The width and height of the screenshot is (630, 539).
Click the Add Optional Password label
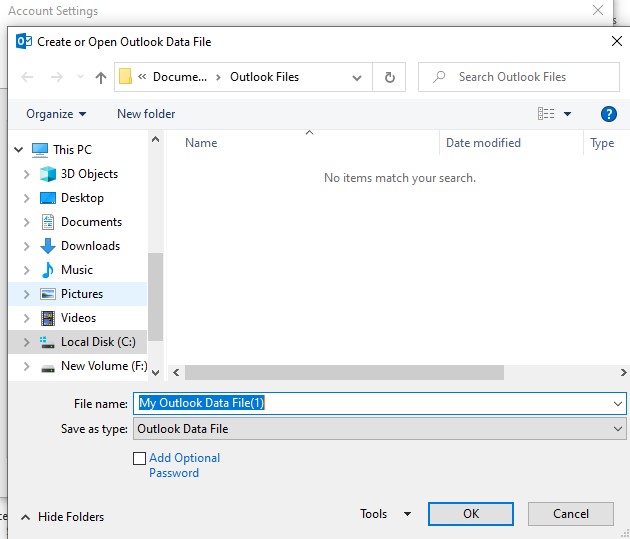click(x=184, y=466)
